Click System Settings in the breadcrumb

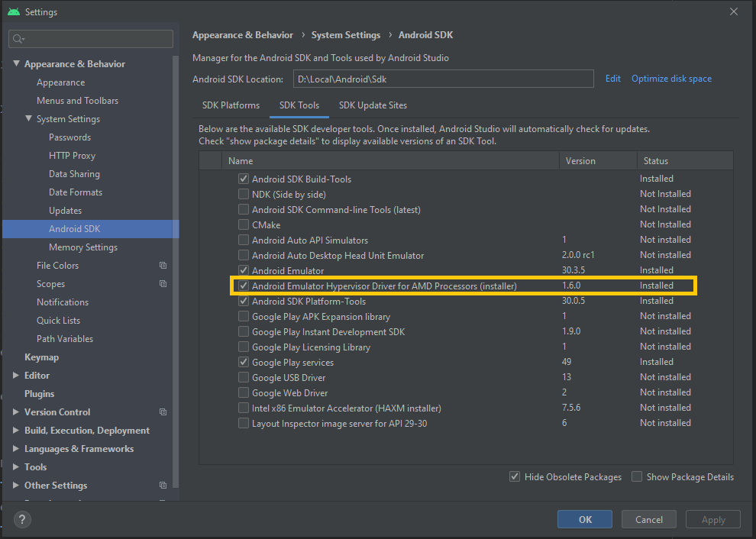[346, 35]
